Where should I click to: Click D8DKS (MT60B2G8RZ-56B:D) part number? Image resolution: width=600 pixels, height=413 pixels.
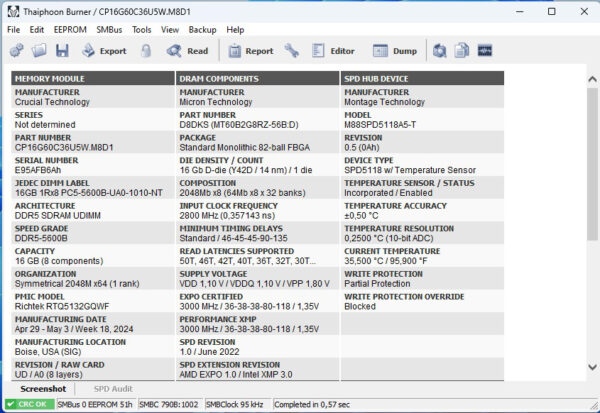pos(239,125)
